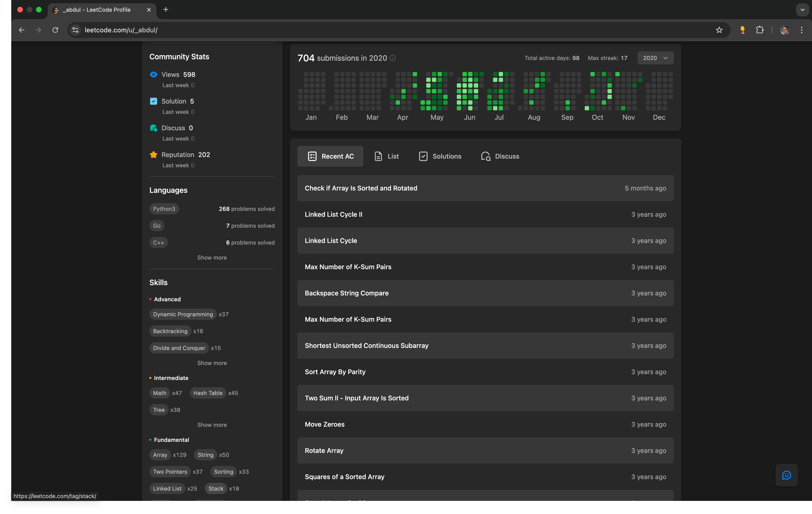The image size is (812, 514).
Task: Expand Intermediate skills with Show more
Action: coord(212,425)
